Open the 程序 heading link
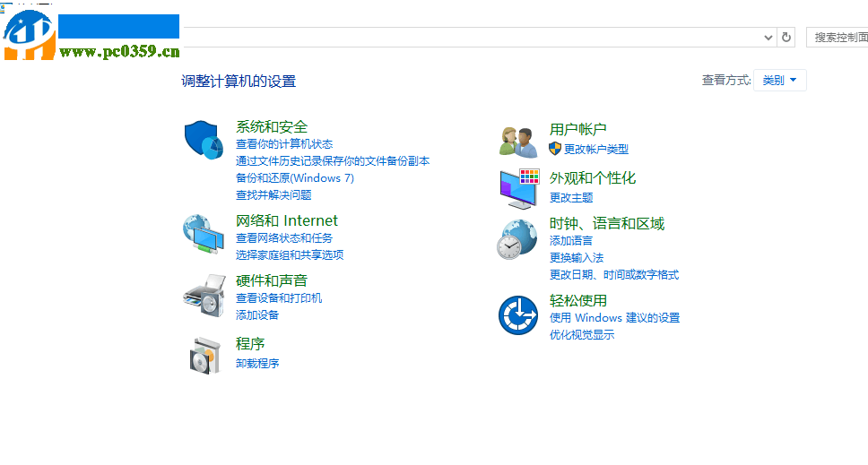The image size is (868, 465). 249,344
